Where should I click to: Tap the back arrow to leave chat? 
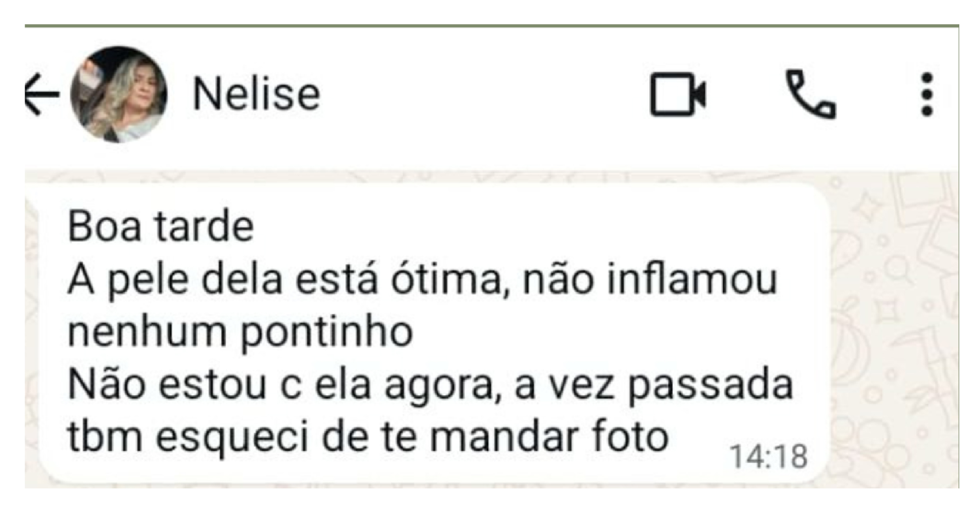(x=42, y=95)
